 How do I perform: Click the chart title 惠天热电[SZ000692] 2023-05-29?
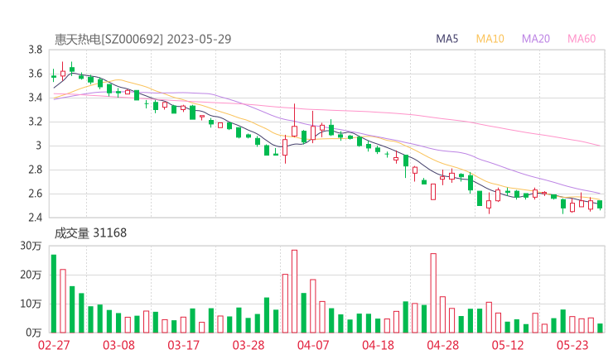142,39
